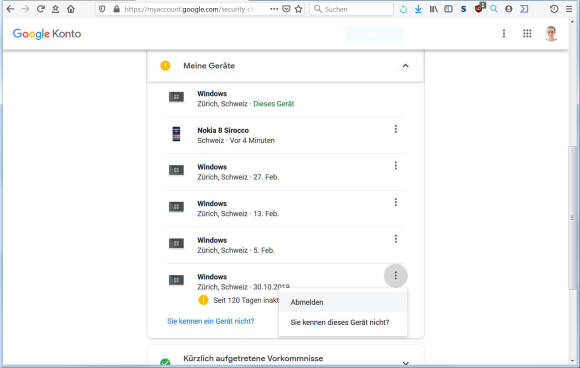Open options for Windows device from 5. Feb.
The height and width of the screenshot is (368, 580).
click(396, 239)
